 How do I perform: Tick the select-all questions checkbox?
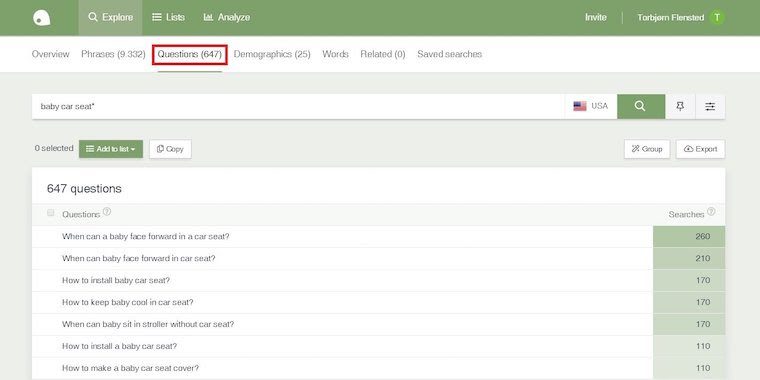(x=50, y=213)
